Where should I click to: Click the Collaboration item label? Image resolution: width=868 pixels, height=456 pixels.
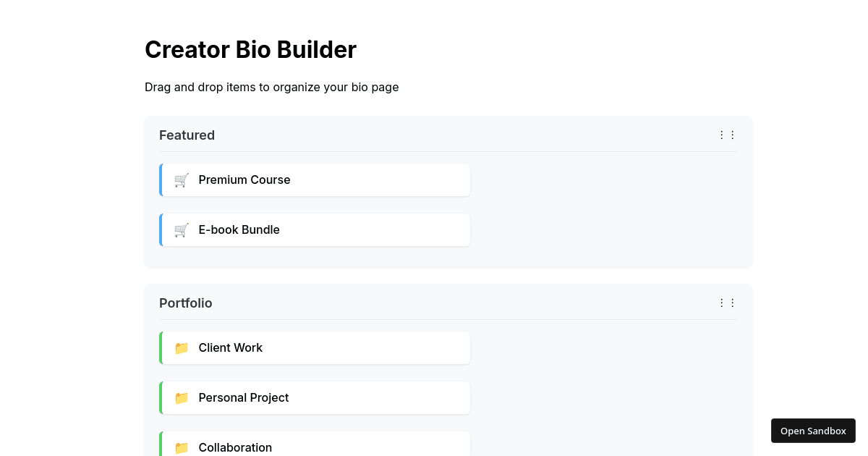(235, 448)
